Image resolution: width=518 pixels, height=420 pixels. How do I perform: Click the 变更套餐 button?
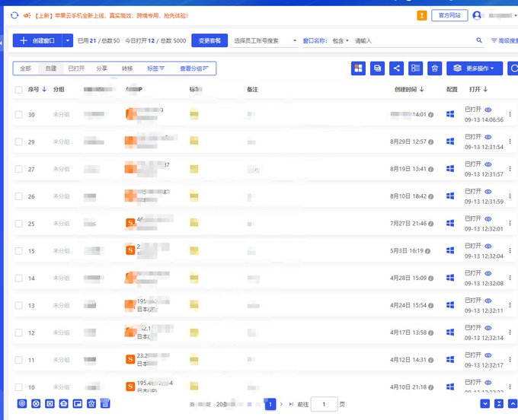209,40
